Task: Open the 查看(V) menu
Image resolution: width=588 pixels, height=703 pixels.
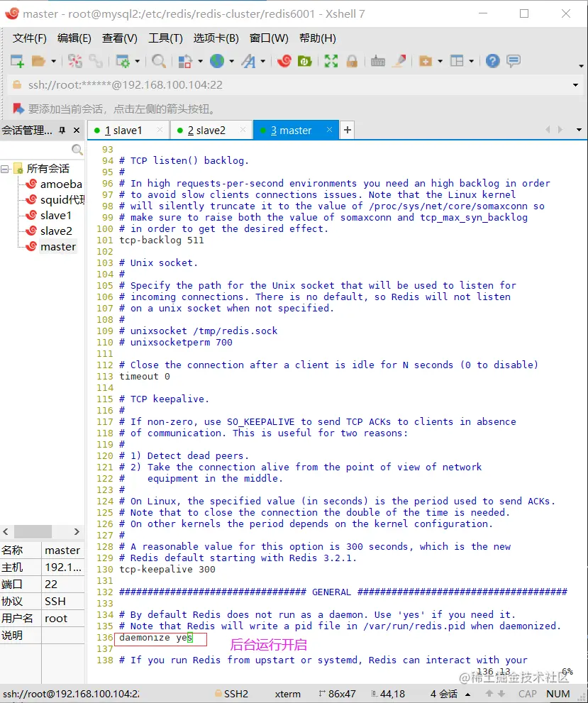Action: (x=120, y=38)
